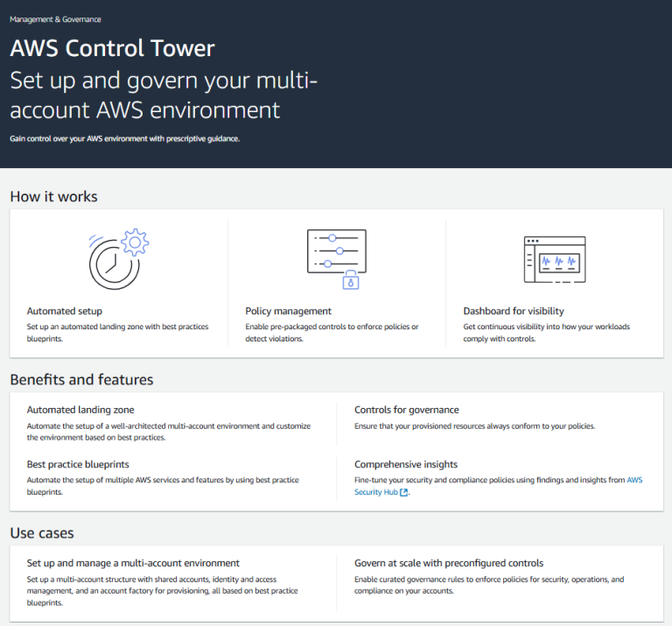
Task: Click the external link icon after Security Hub
Action: [x=403, y=492]
